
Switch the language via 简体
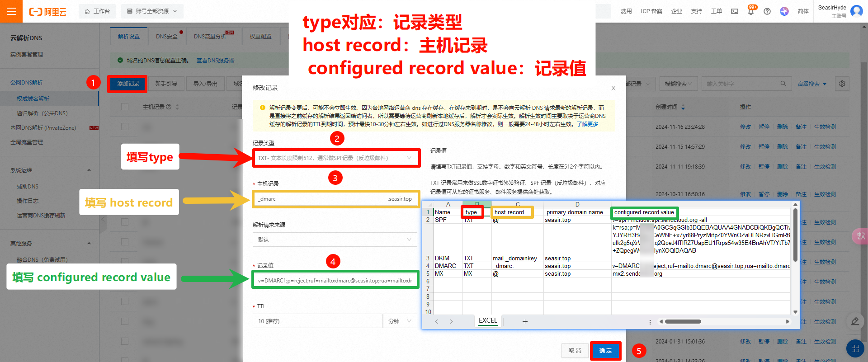point(803,11)
